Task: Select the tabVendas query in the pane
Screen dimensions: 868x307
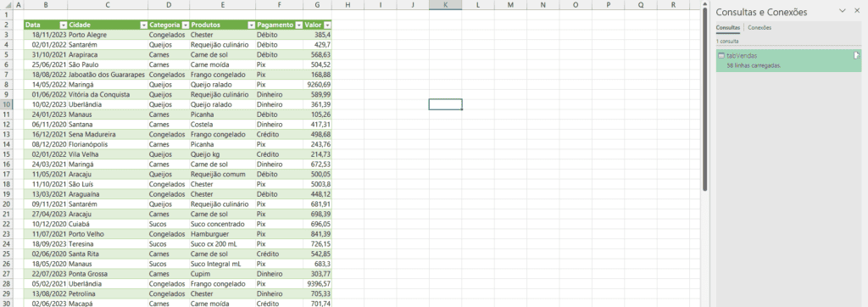Action: click(788, 60)
